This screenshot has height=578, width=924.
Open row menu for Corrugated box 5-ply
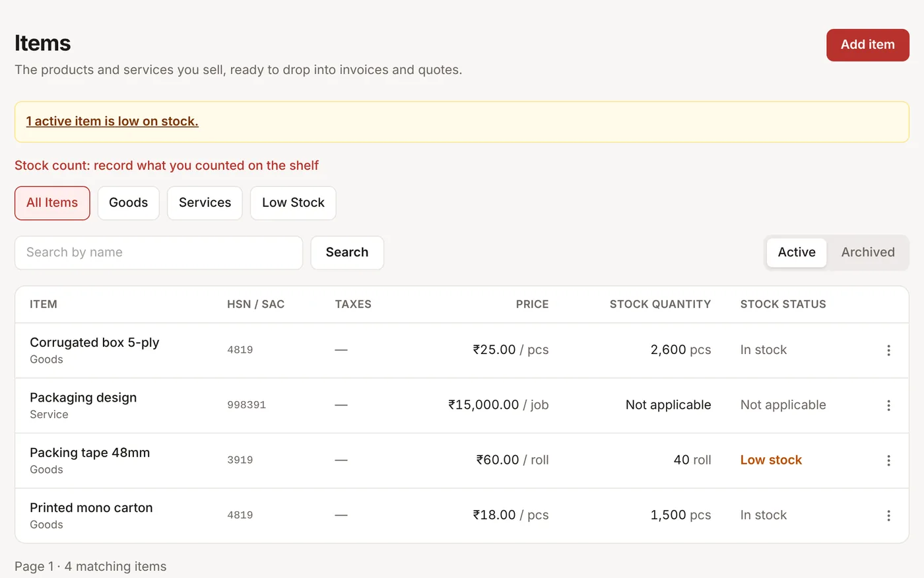click(x=888, y=350)
